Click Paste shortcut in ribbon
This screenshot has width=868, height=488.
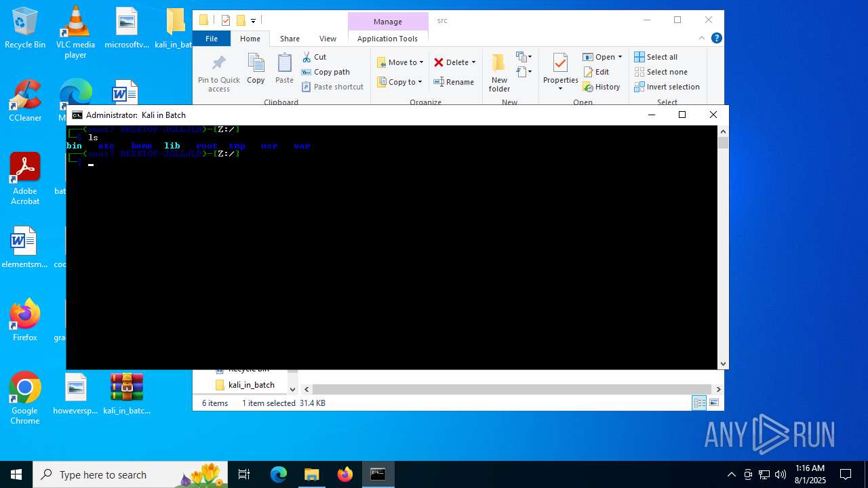(x=332, y=87)
